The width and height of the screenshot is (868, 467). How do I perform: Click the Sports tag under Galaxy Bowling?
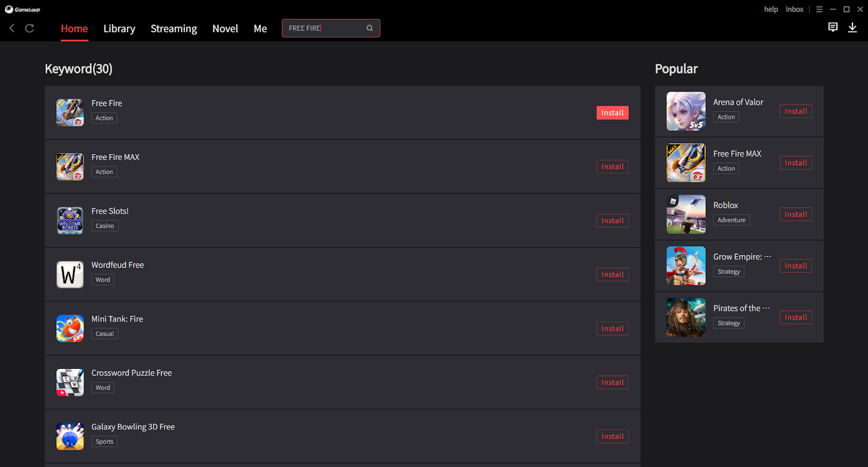[x=105, y=442]
